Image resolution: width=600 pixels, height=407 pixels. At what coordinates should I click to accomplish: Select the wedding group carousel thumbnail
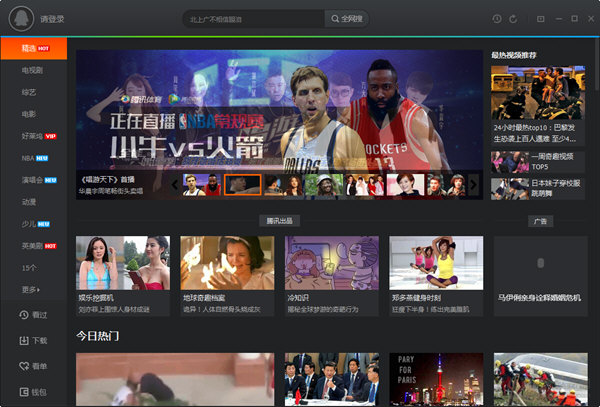pyautogui.click(x=365, y=185)
